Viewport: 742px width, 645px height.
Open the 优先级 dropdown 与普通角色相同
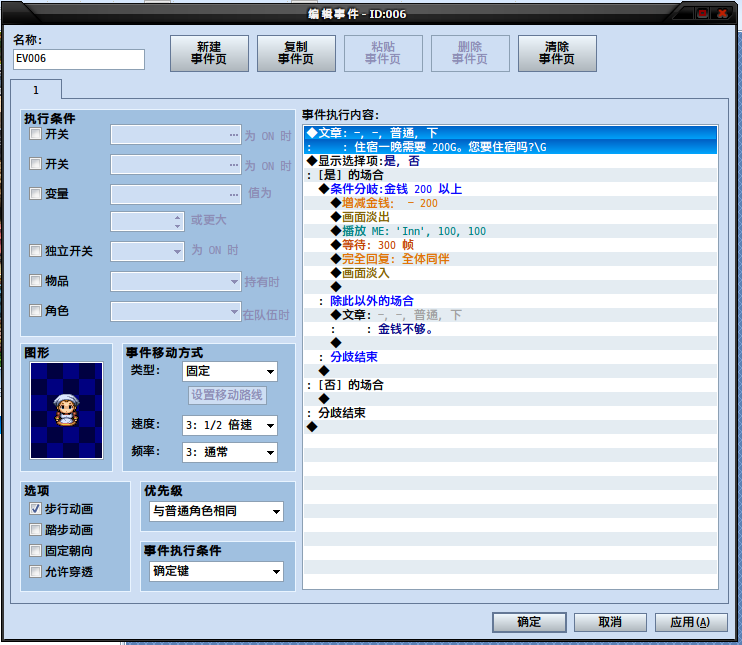coord(216,512)
